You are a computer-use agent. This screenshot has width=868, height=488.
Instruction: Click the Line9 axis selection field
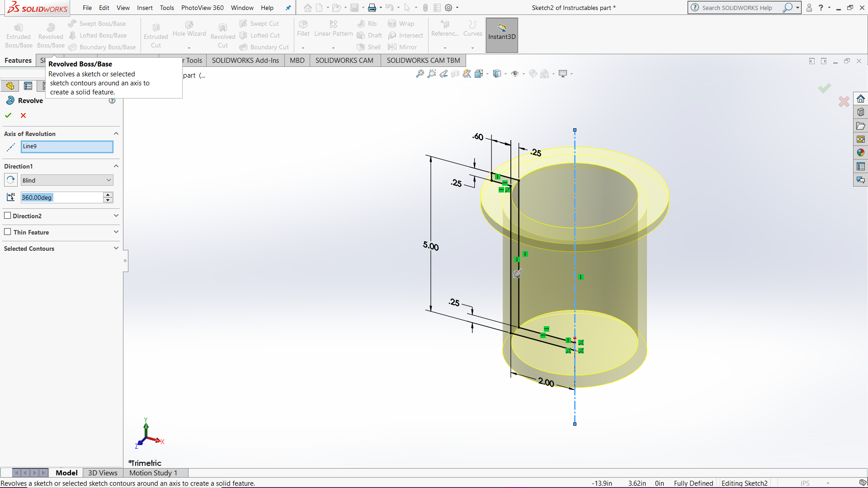pos(66,146)
